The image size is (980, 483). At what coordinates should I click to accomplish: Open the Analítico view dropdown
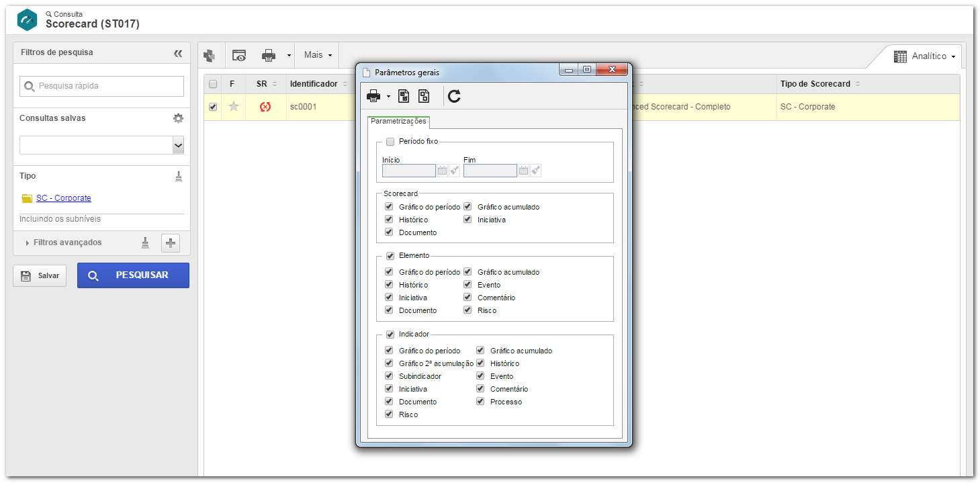[924, 56]
